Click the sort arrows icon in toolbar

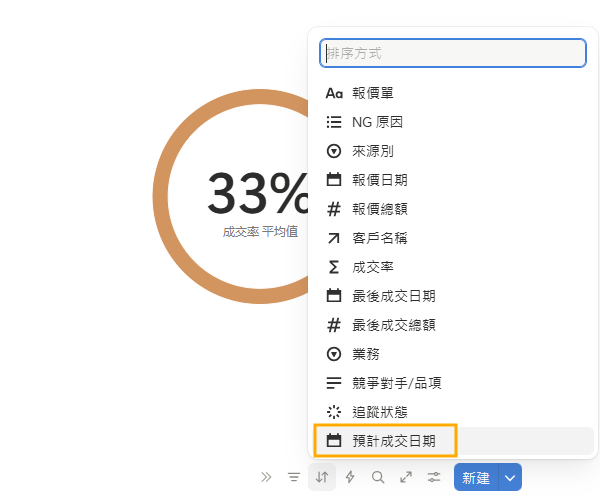[322, 478]
